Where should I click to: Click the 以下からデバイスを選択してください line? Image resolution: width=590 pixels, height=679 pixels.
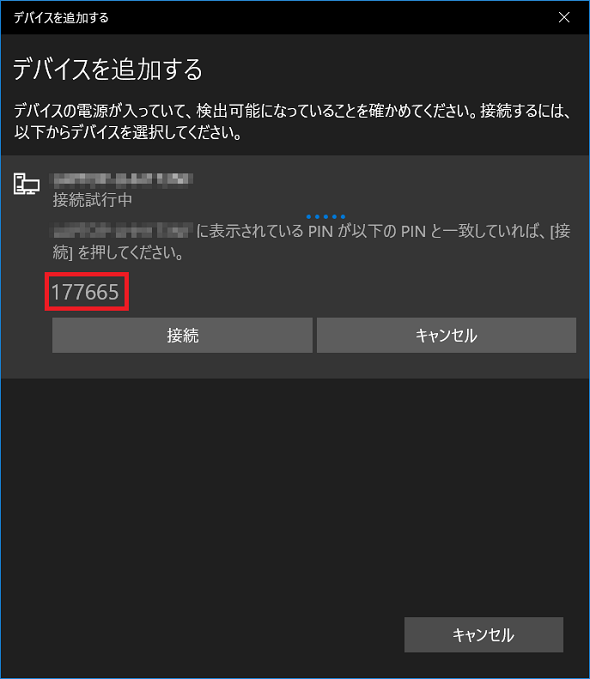pyautogui.click(x=128, y=132)
